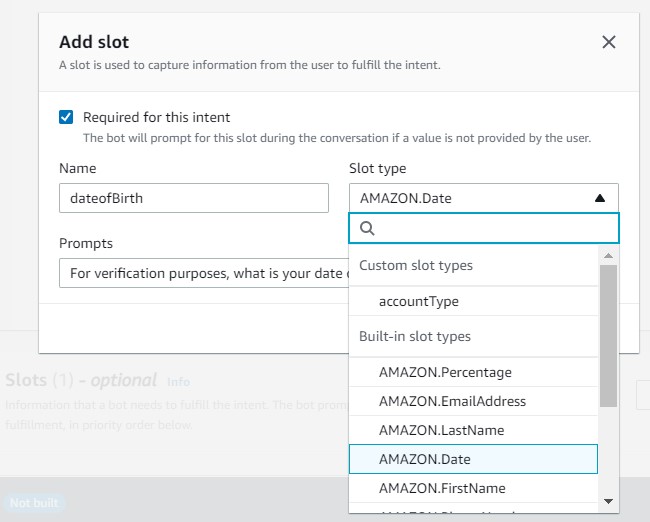Open the Info link beside Slots heading
This screenshot has width=650, height=522.
coord(178,381)
